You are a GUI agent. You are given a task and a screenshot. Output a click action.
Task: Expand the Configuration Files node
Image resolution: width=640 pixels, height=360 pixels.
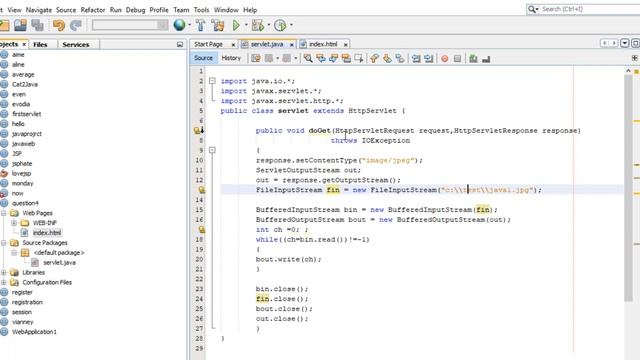coord(4,282)
